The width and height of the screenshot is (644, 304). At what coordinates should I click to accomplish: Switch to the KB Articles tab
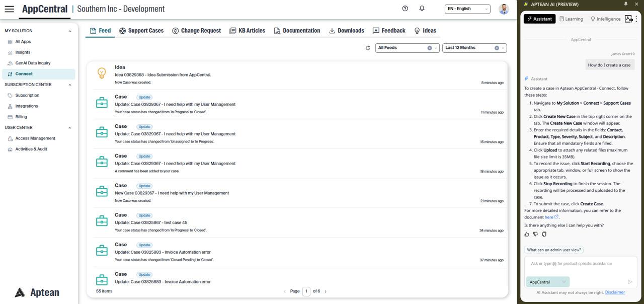(x=247, y=31)
